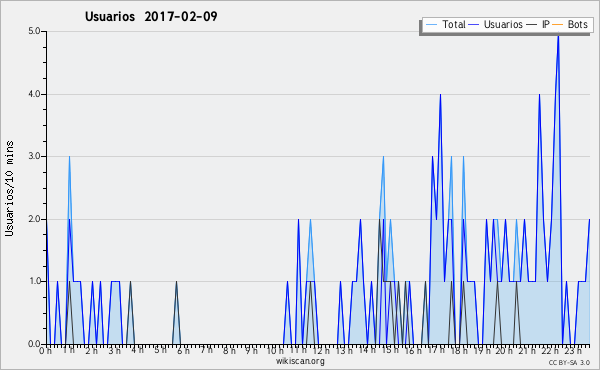The image size is (600, 370).
Task: Click the chart title Usuarios 2017-02-09
Action: [x=151, y=16]
